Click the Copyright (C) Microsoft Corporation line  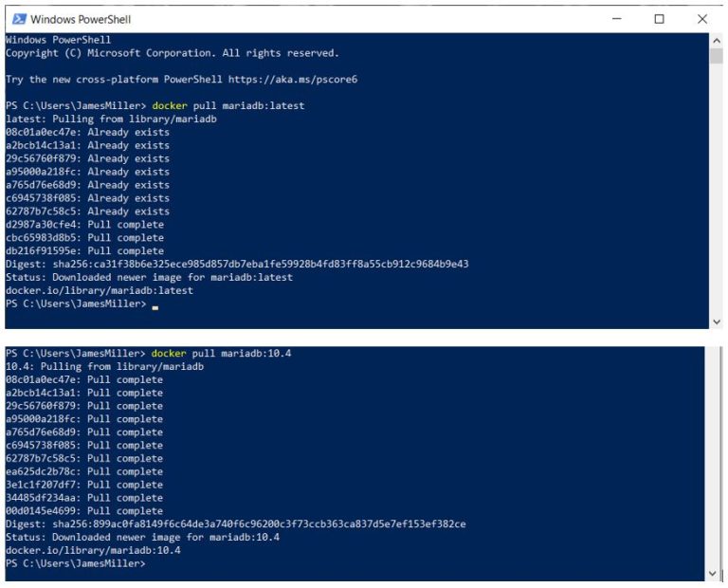click(x=173, y=53)
